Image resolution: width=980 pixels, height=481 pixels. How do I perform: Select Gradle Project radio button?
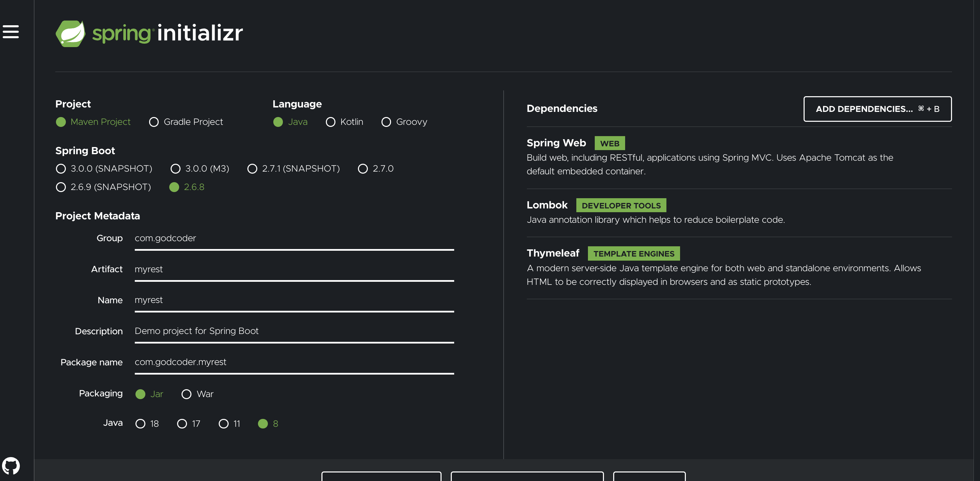154,122
